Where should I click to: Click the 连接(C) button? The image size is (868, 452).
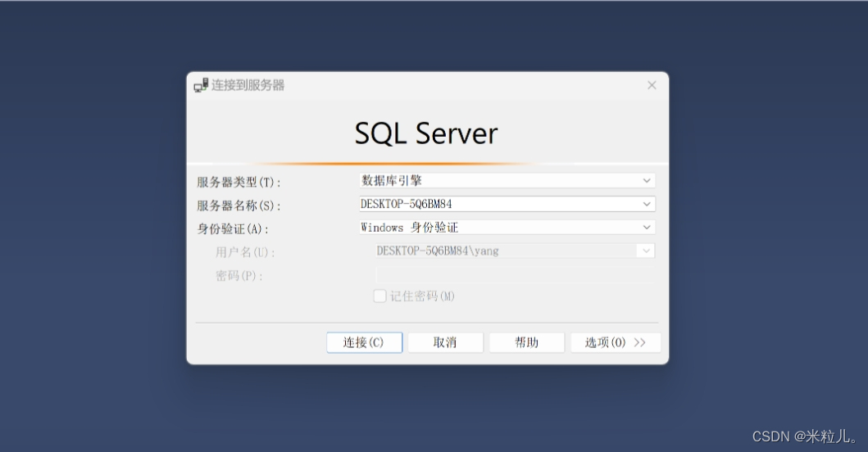(364, 342)
